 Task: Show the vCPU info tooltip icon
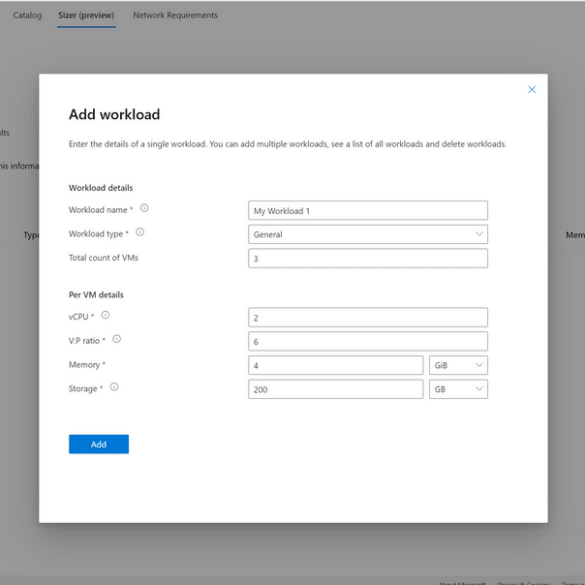pos(106,315)
